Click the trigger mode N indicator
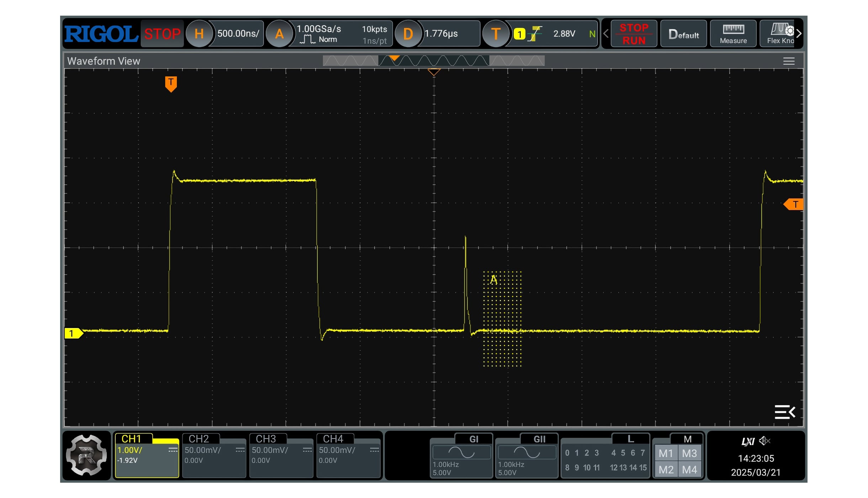 pos(592,34)
